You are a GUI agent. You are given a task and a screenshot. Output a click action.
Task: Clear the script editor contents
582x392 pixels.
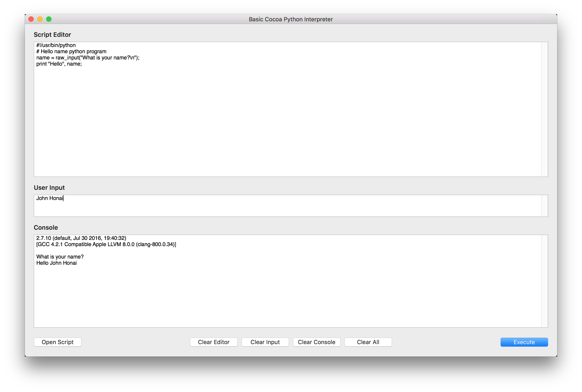point(214,342)
